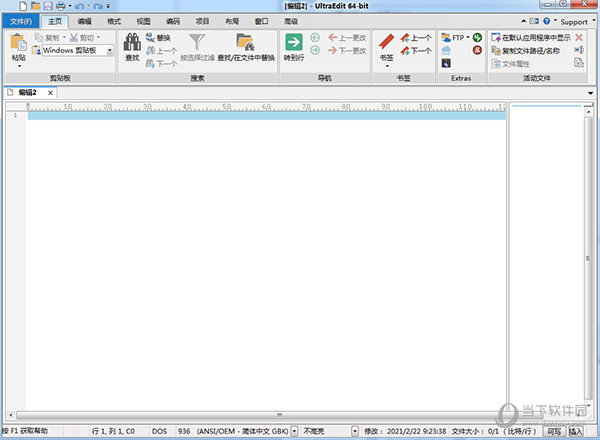Open the document tab list dropdown arrow
The width and height of the screenshot is (600, 440).
[590, 93]
